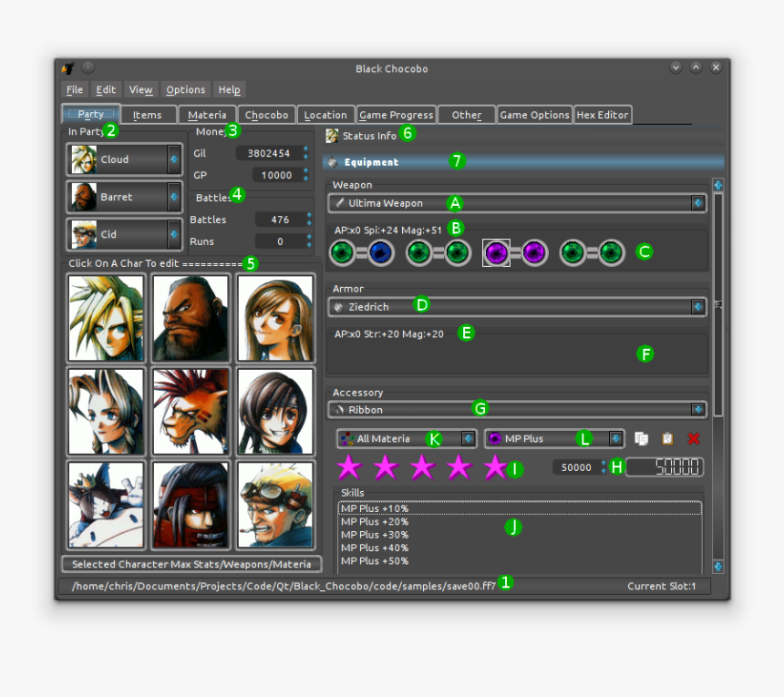The height and width of the screenshot is (697, 784).
Task: Open the Ziedrich armor dropdown
Action: [x=517, y=307]
